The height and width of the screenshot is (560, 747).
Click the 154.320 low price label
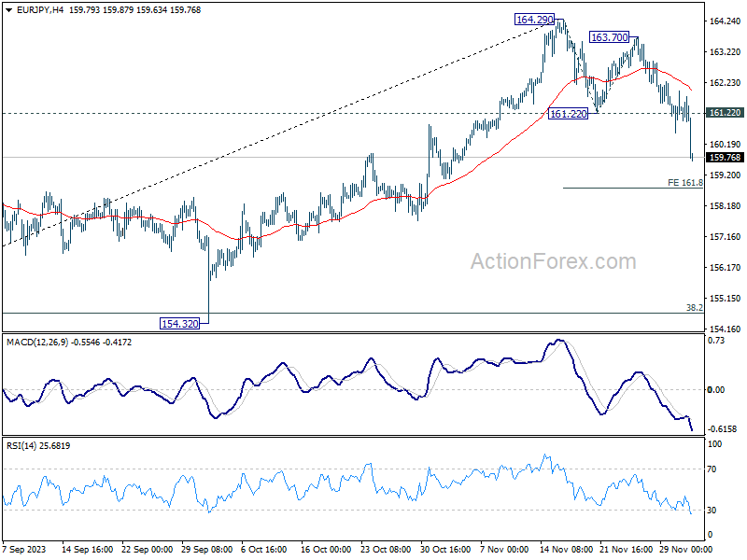point(179,324)
